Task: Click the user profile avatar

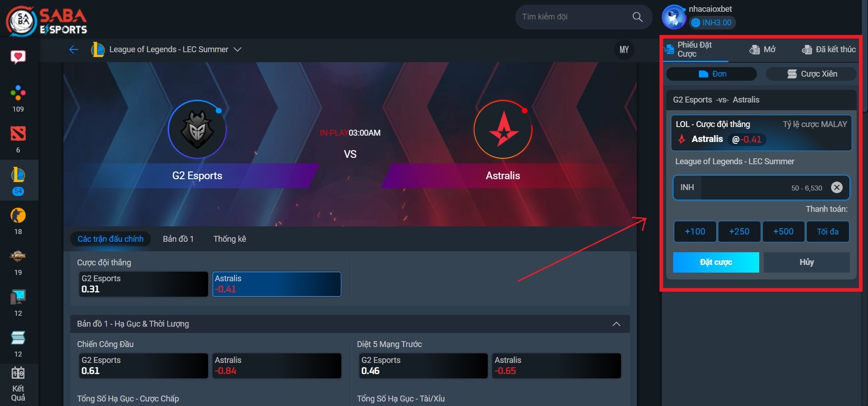Action: (x=674, y=17)
